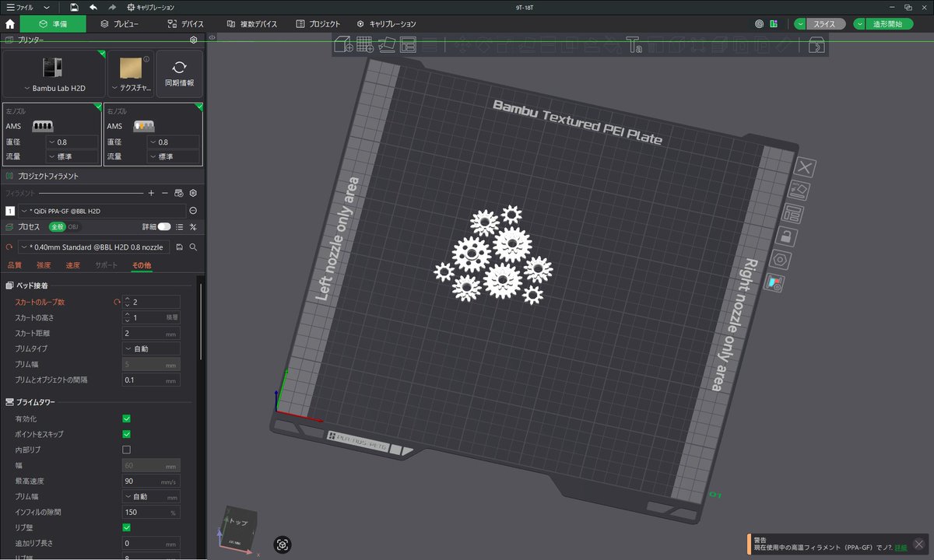Image resolution: width=934 pixels, height=560 pixels.
Task: Search process settings with the magnifier icon
Action: click(193, 247)
